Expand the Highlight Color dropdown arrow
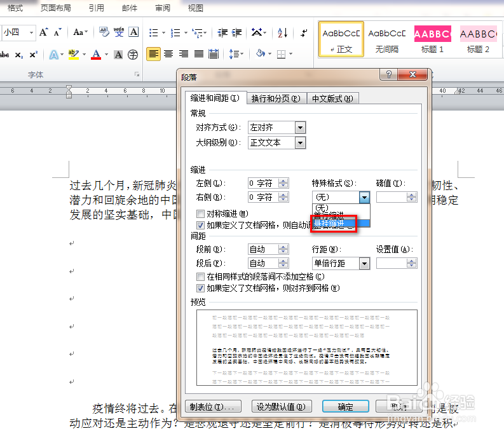This screenshot has width=504, height=436. (x=85, y=55)
